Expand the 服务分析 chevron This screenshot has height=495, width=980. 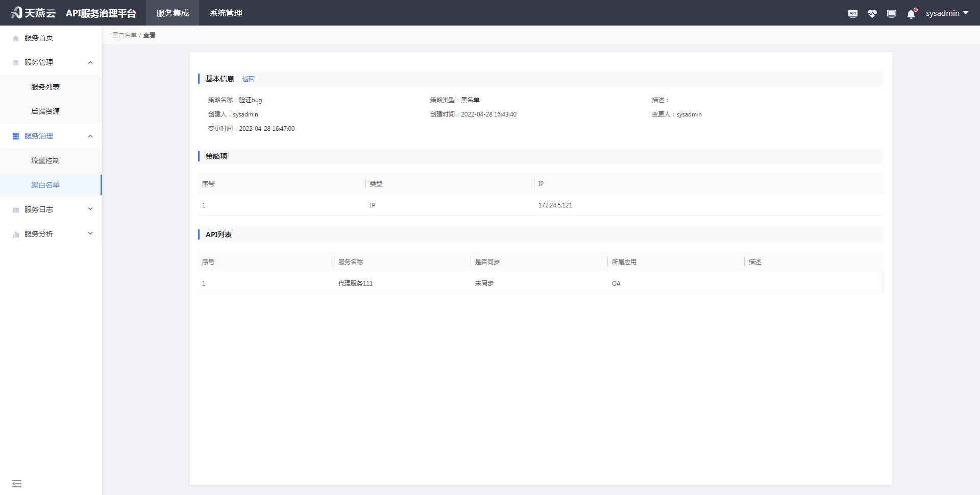[90, 233]
